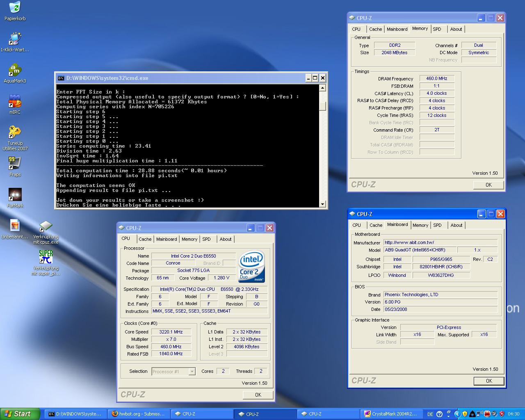The height and width of the screenshot is (420, 525).
Task: Click the DE keyboard language indicator
Action: [430, 414]
